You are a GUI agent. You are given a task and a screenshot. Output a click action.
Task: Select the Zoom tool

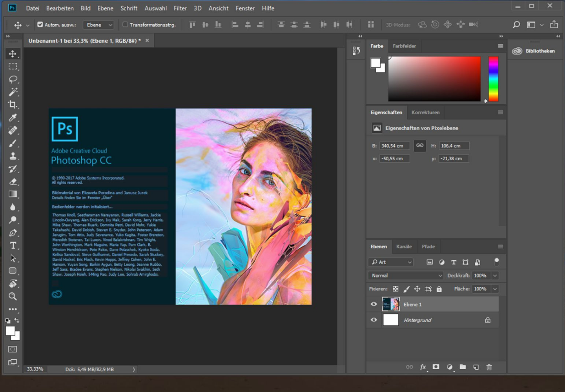(13, 296)
